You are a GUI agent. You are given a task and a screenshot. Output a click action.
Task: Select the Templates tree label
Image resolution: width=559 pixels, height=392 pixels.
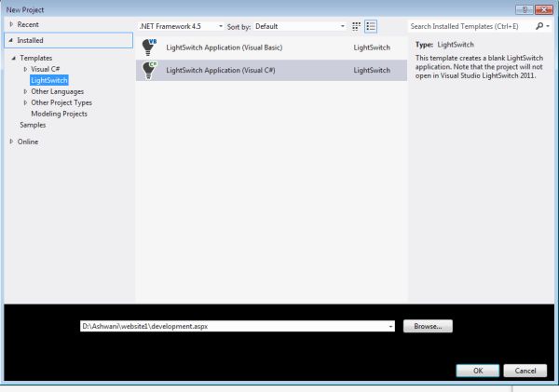click(x=36, y=58)
